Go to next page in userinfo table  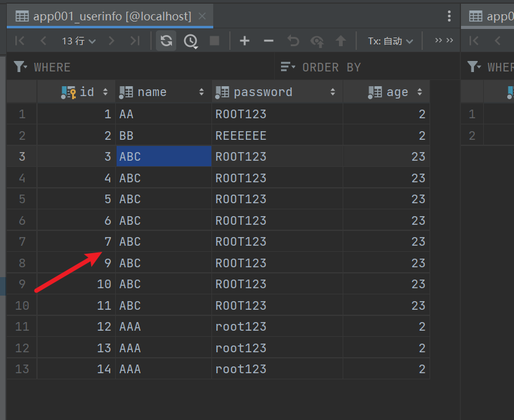point(112,41)
